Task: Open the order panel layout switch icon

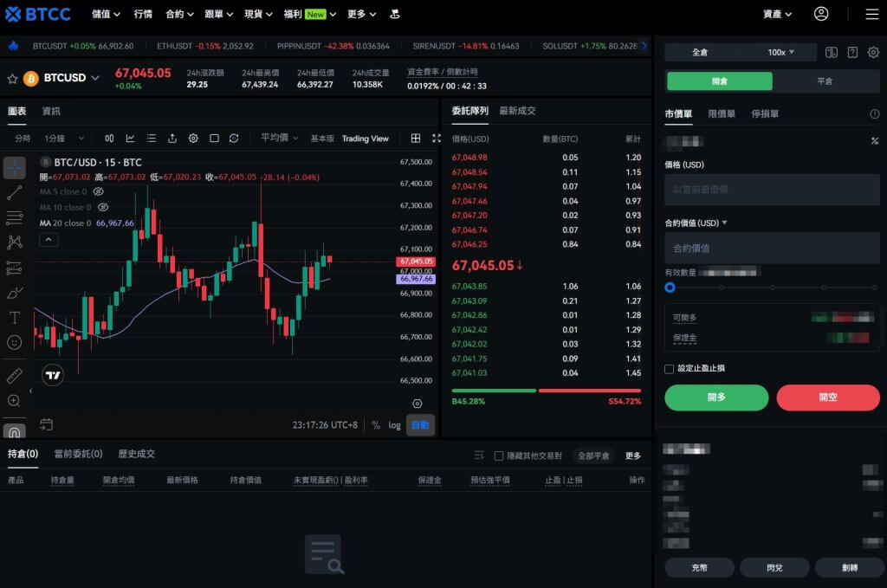Action: click(831, 53)
